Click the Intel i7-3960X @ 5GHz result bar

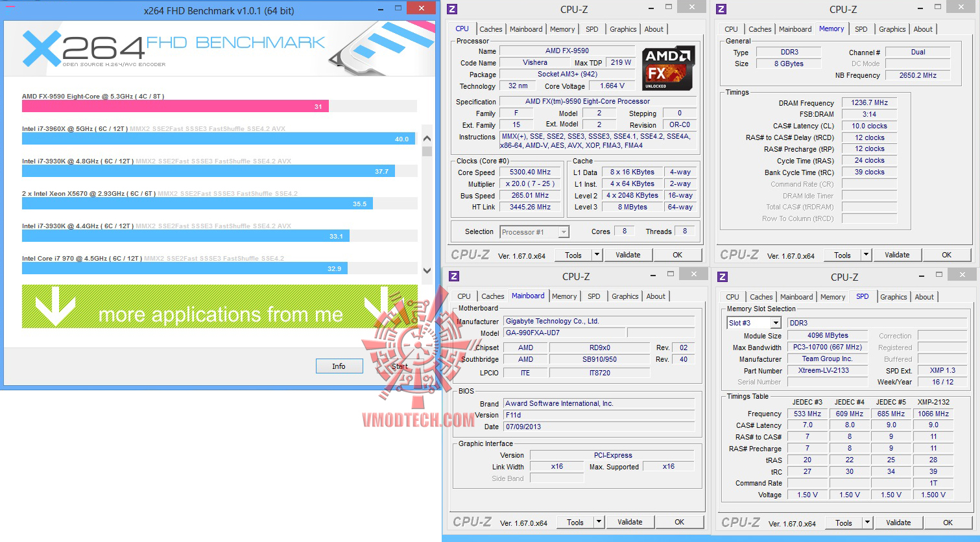coord(219,139)
